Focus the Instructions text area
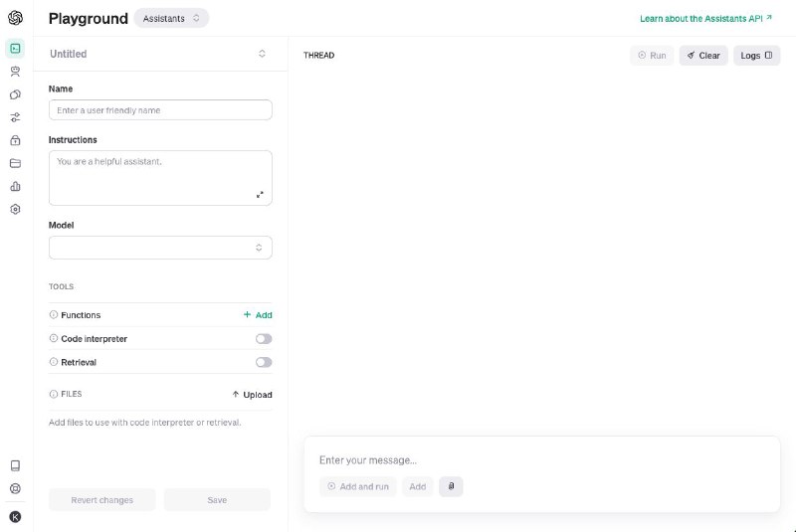 click(x=160, y=178)
